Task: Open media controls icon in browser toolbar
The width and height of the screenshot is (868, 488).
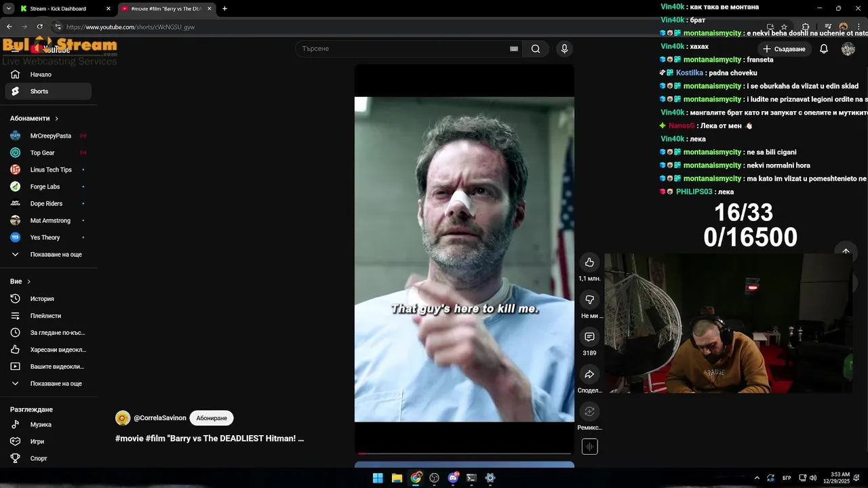Action: pos(828,27)
